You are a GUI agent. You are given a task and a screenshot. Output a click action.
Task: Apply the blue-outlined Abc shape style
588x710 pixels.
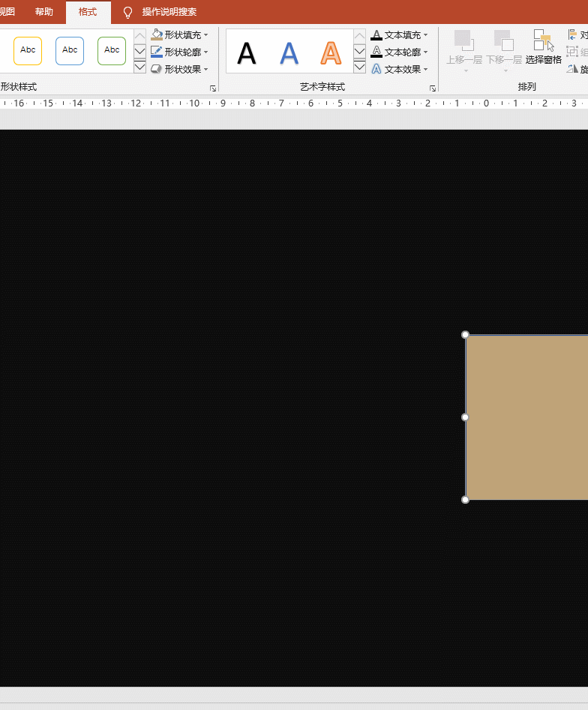[x=70, y=50]
